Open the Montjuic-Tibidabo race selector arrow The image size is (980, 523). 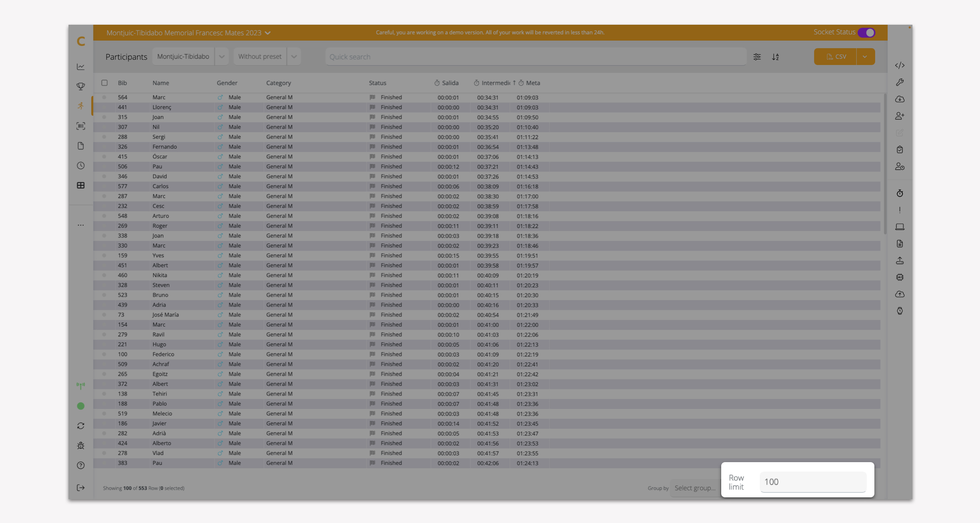pyautogui.click(x=222, y=57)
